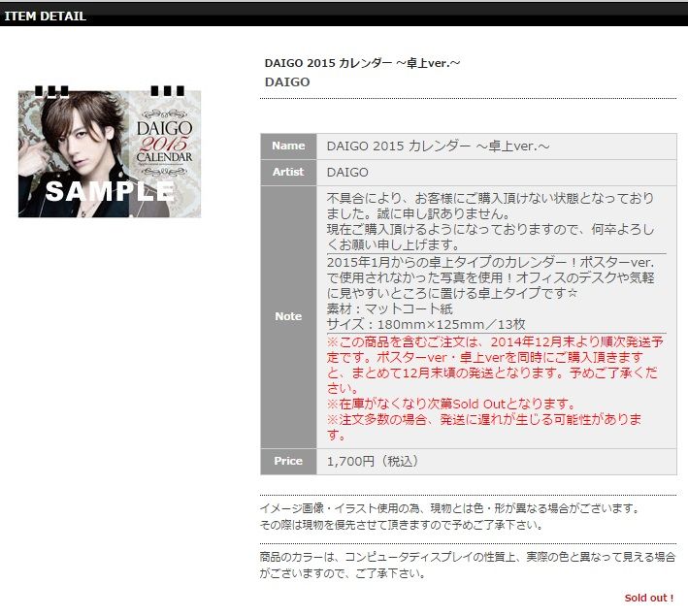Click the DAIGO 2015 calendar sample thumbnail
Viewport: 688px width, 616px height.
[x=110, y=151]
